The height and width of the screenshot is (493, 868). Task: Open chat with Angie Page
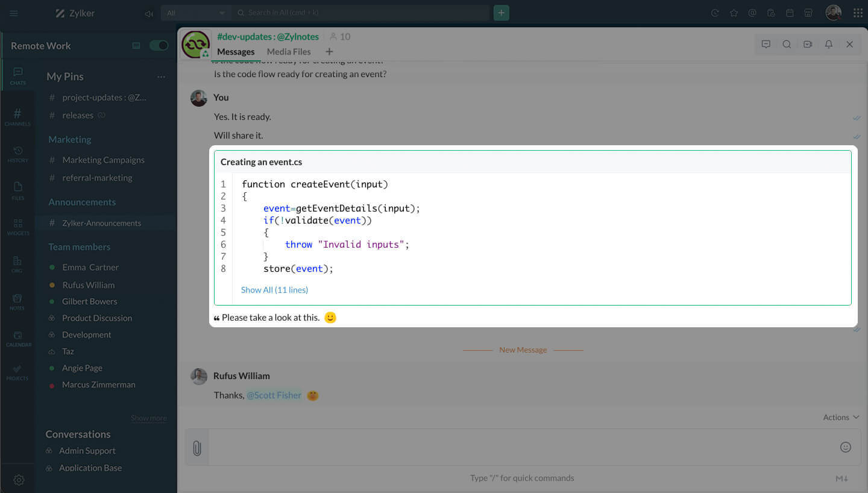(82, 368)
